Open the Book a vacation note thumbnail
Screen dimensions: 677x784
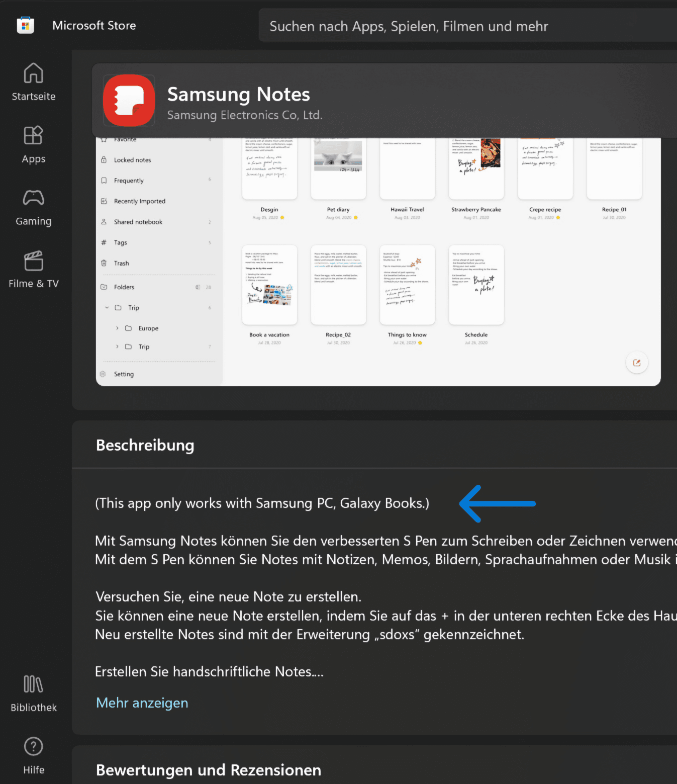[269, 285]
